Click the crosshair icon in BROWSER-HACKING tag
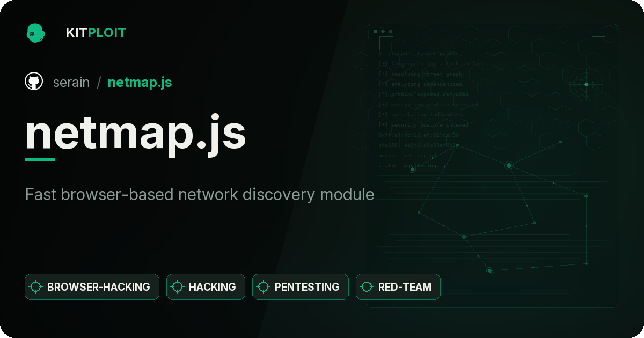The image size is (644, 338). [x=36, y=287]
